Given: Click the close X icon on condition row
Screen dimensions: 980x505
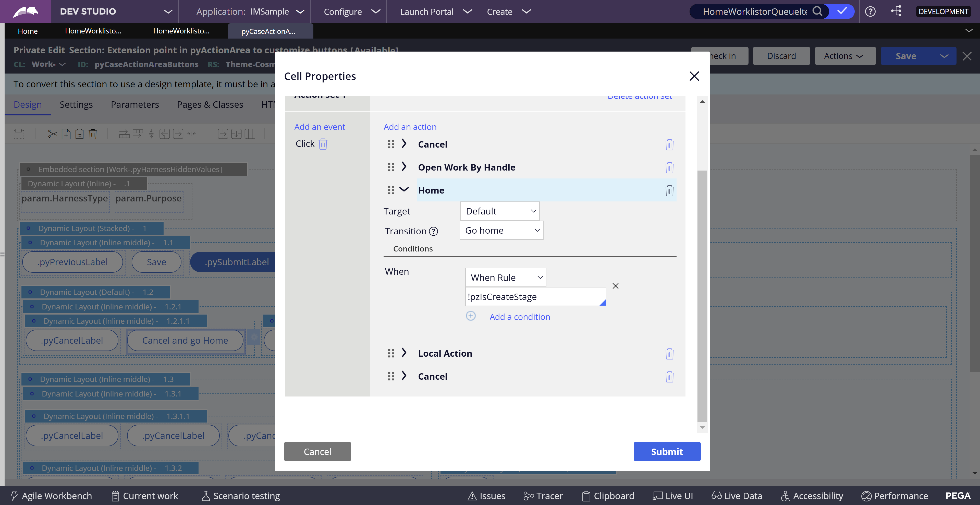Looking at the screenshot, I should (615, 285).
